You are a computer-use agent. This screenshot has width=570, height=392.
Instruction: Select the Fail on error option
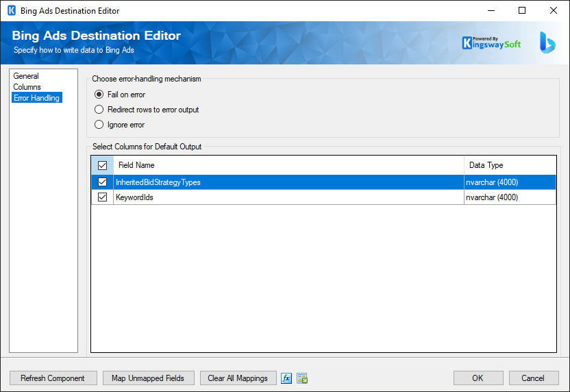(120, 95)
